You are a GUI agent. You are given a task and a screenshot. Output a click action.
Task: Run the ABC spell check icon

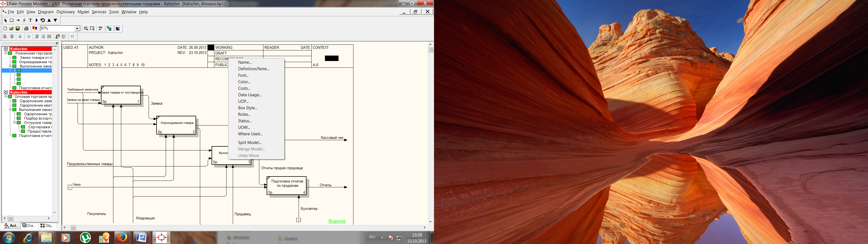click(100, 29)
